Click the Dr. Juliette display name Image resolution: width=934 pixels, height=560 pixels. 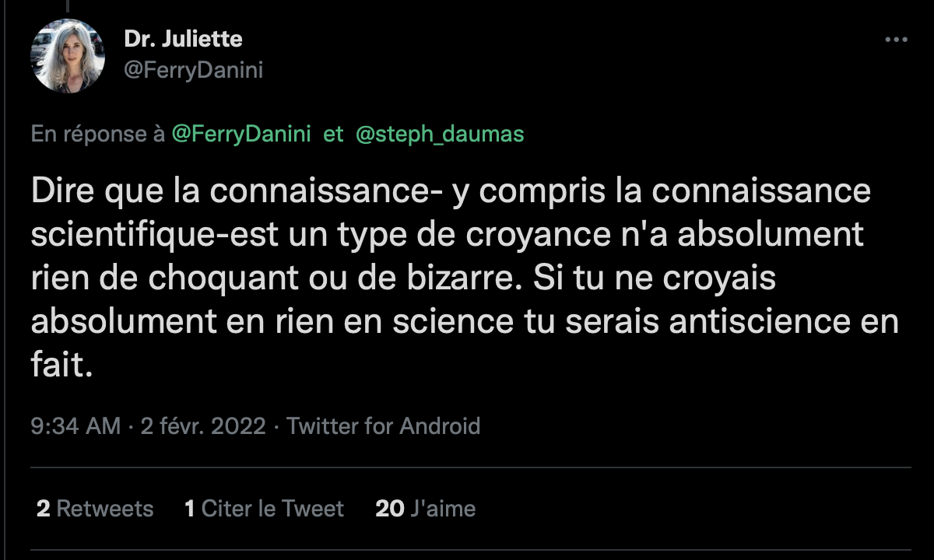(183, 38)
